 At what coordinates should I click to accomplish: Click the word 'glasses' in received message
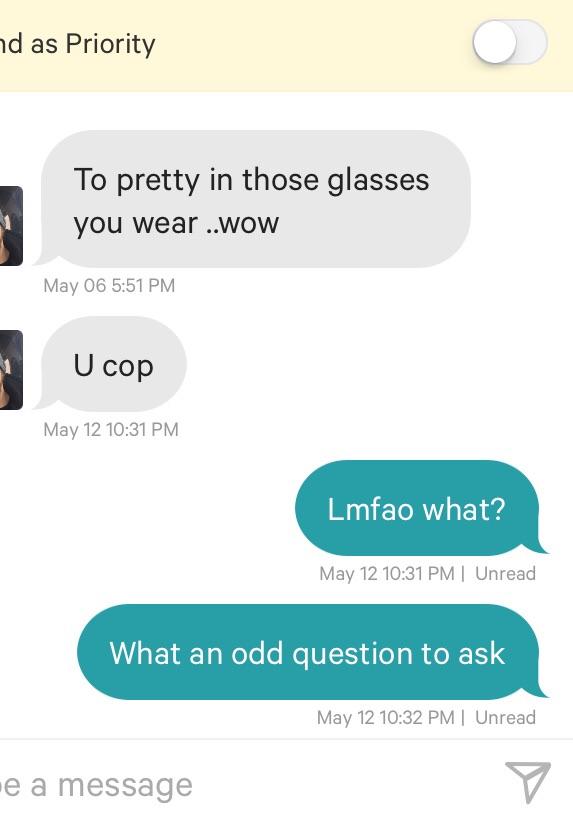pyautogui.click(x=378, y=181)
